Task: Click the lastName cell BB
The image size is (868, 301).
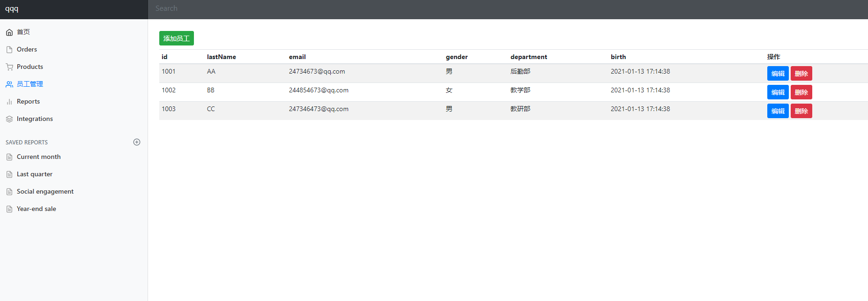Action: tap(211, 90)
